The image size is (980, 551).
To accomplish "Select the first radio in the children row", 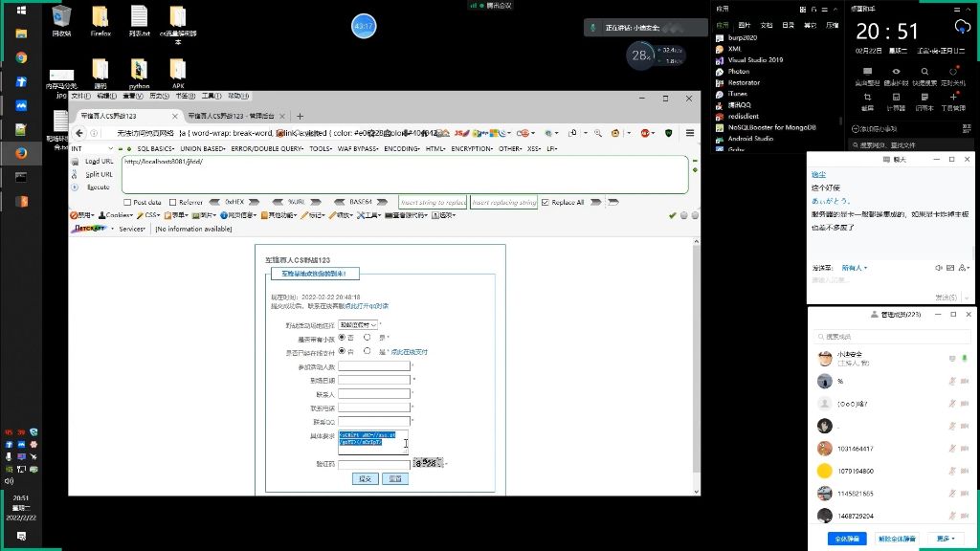I will point(342,338).
